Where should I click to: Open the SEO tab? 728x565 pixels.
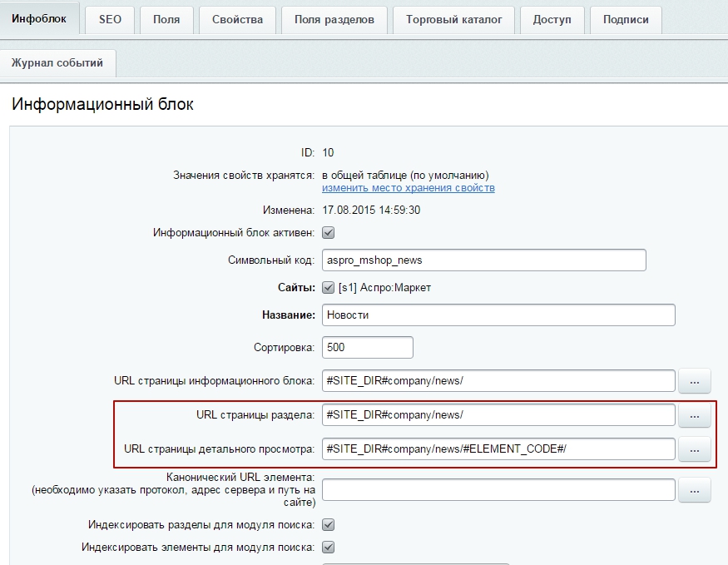pos(110,19)
